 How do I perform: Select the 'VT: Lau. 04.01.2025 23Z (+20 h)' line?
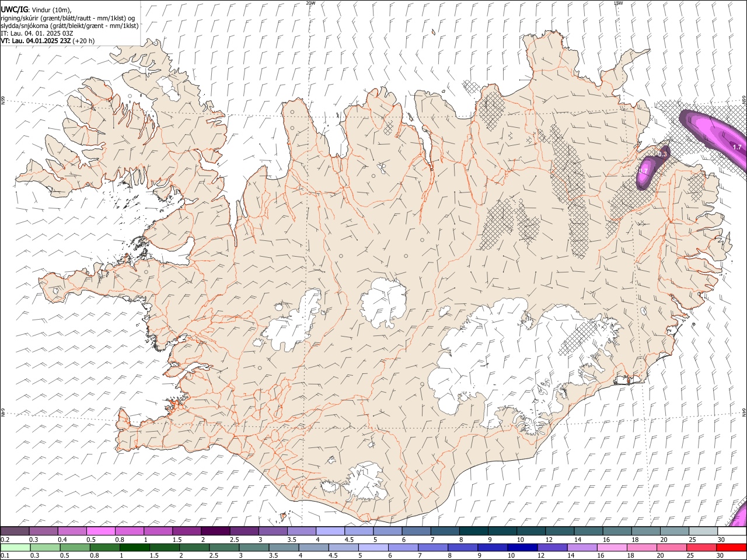47,41
